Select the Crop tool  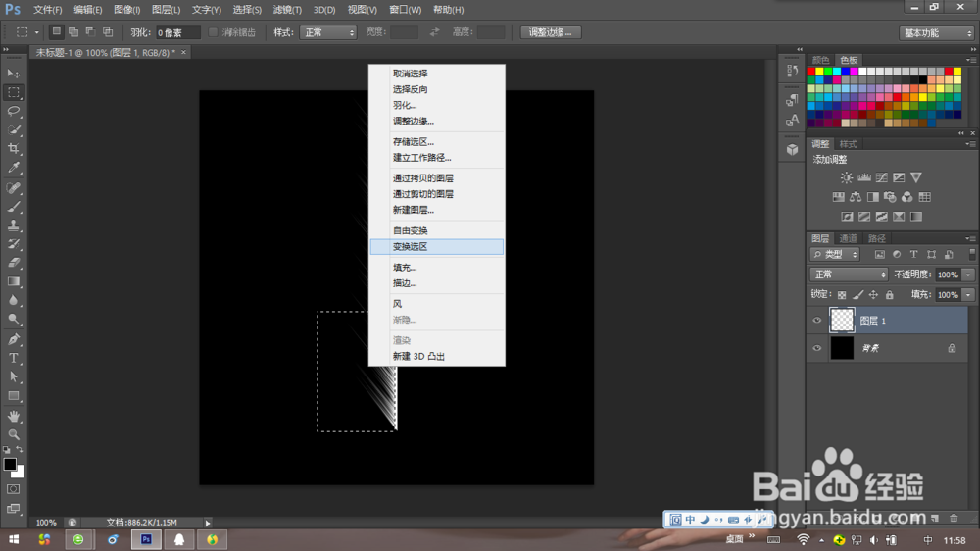13,149
